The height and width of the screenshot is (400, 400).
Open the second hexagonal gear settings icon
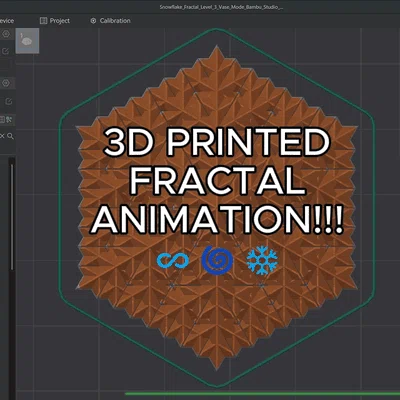(6, 83)
